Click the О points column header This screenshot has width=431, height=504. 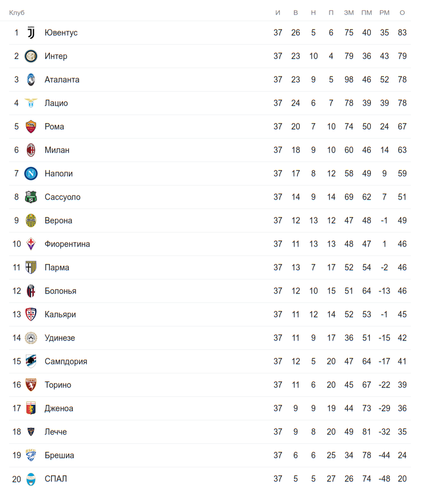click(x=402, y=13)
